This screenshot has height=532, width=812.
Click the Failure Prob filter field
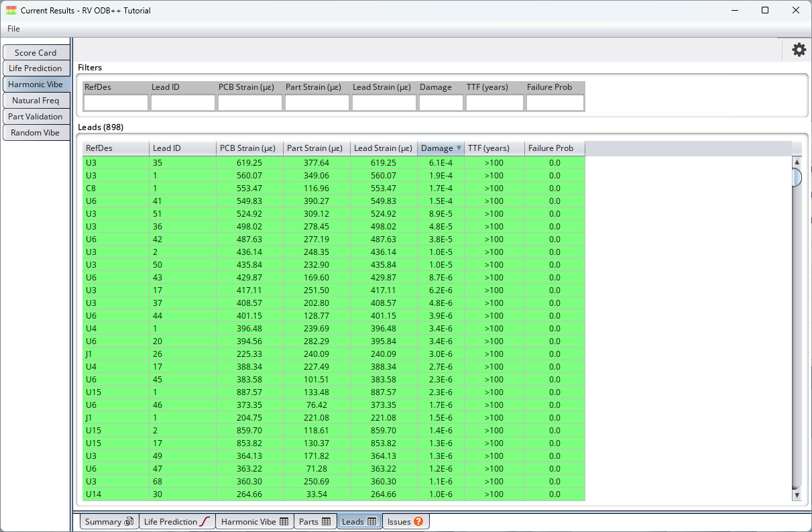(555, 103)
